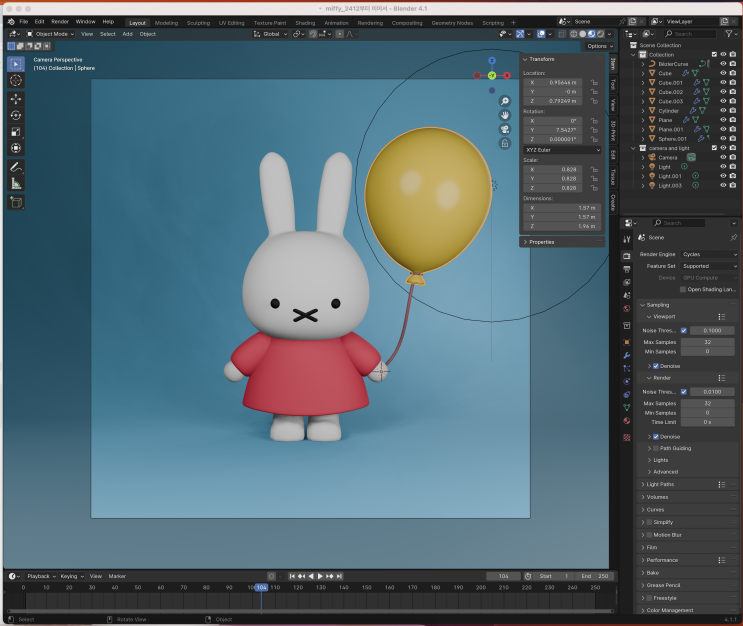Toggle camera view with the camera icon

click(505, 128)
